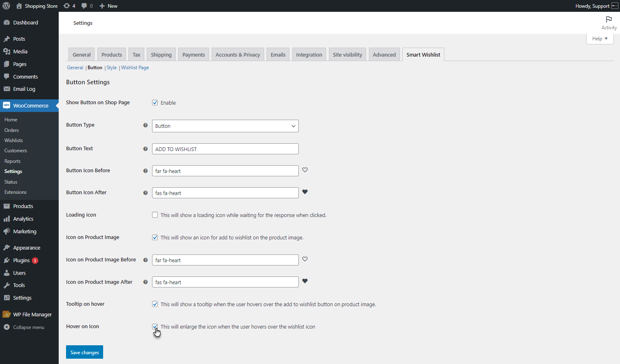Click the Button Icon After input field
Image resolution: width=620 pixels, height=364 pixels.
pos(225,193)
